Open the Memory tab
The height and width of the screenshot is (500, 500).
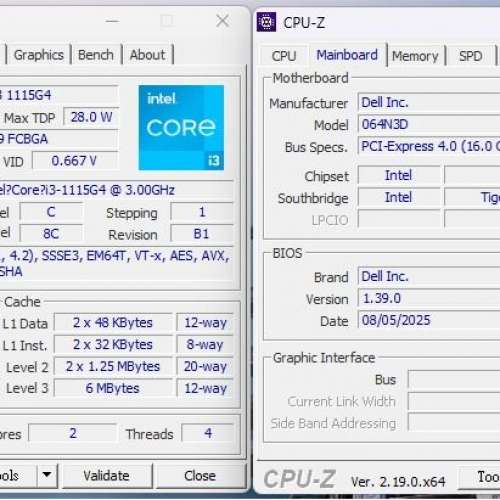coord(415,56)
